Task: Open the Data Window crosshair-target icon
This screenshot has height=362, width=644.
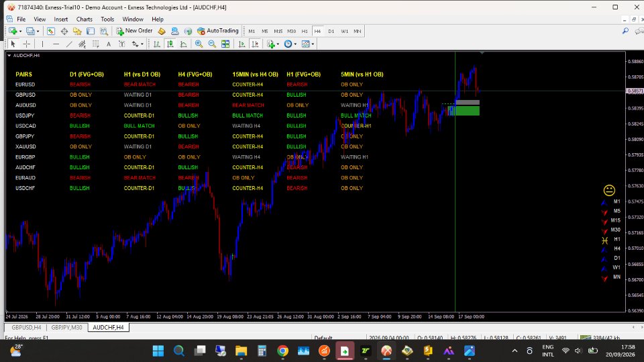Action: pyautogui.click(x=64, y=31)
